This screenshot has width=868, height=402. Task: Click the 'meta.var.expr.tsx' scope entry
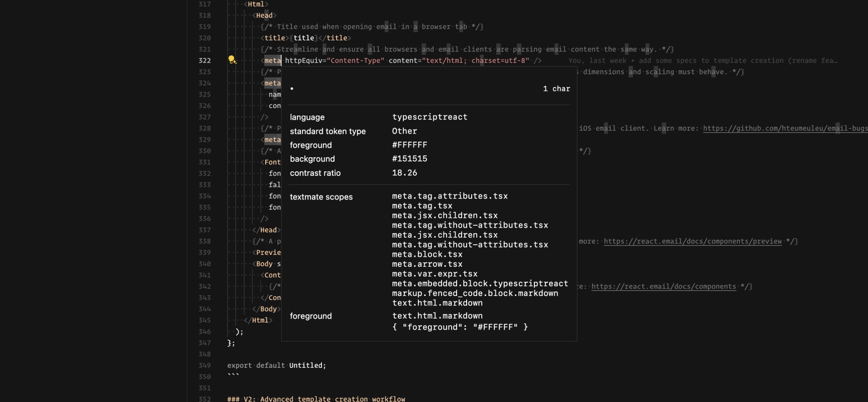pos(435,274)
